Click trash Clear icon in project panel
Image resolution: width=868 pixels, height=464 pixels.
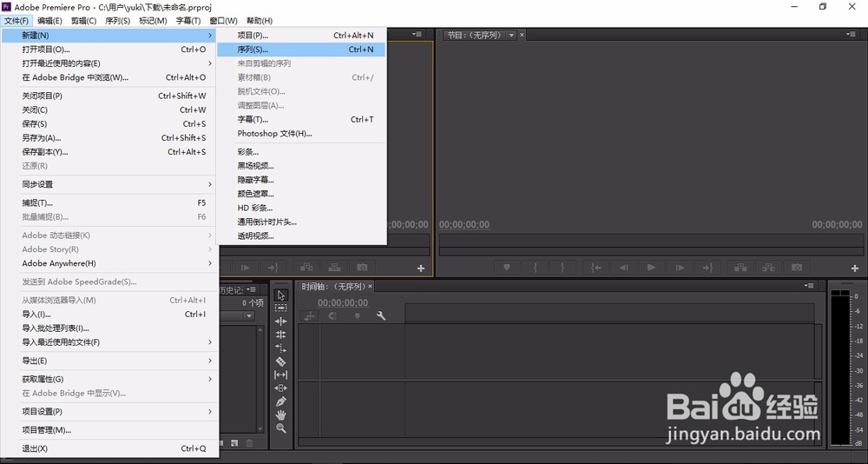coord(249,443)
